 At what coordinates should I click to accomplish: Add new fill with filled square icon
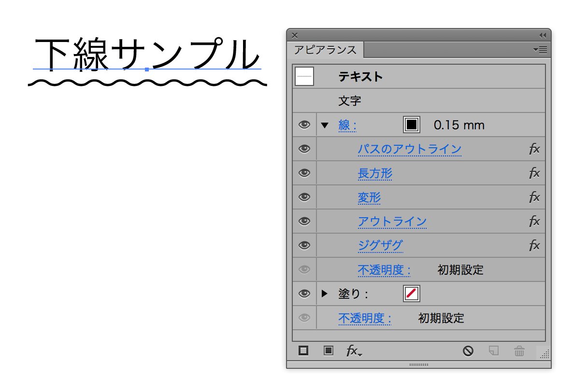click(329, 351)
